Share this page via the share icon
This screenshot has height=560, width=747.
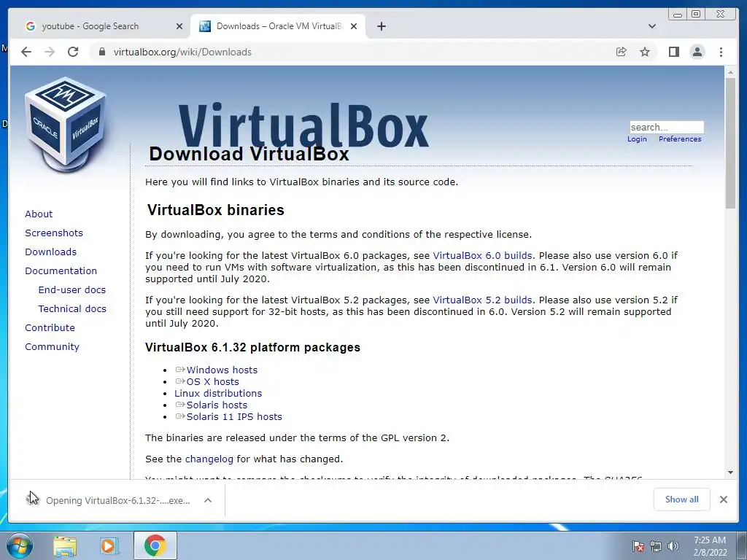point(622,52)
